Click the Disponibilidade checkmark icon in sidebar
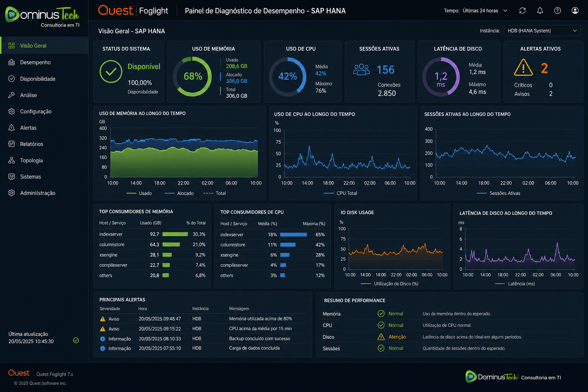 click(x=11, y=79)
